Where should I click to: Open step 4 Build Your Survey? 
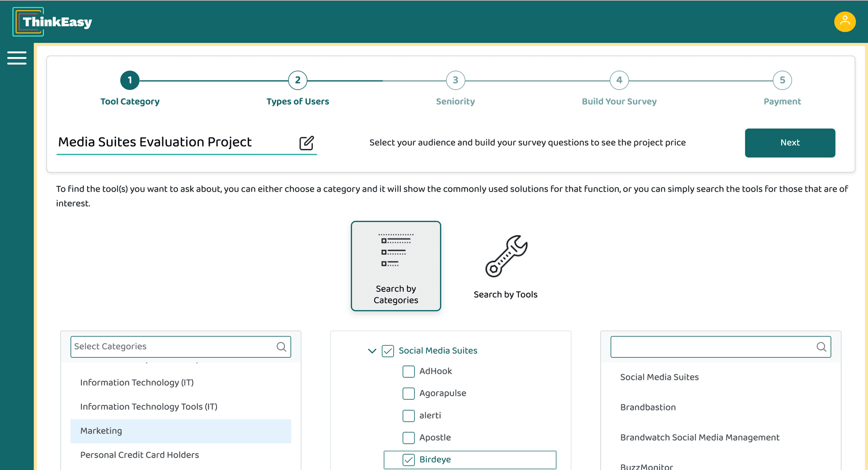pos(619,81)
